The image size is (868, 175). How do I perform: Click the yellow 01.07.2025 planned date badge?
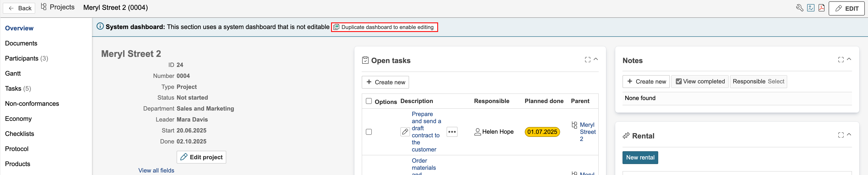pos(542,132)
